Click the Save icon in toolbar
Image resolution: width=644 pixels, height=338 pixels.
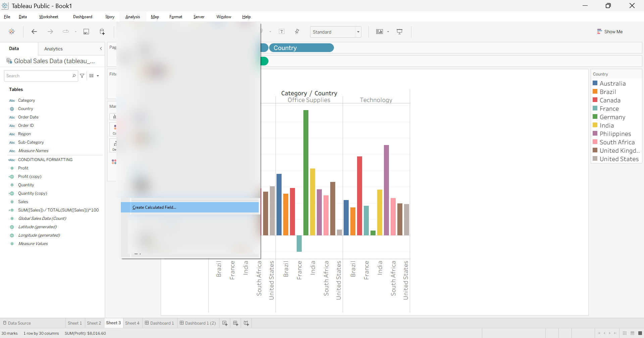86,32
